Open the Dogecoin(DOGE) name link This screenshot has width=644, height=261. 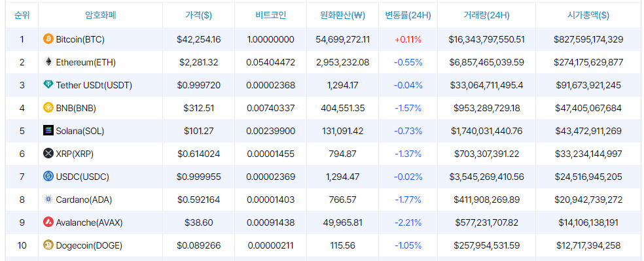[x=89, y=246]
